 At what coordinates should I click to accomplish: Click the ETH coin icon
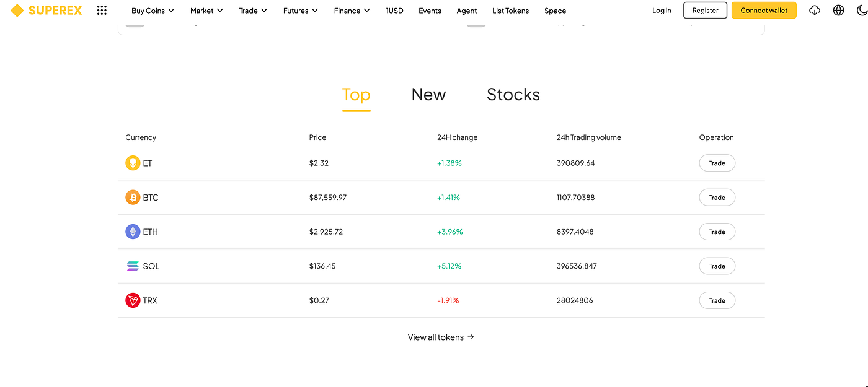coord(133,232)
